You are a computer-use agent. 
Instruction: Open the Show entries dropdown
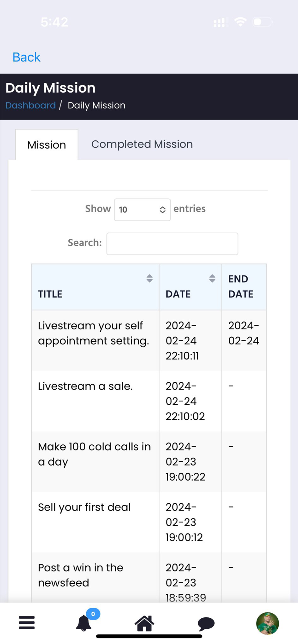[142, 210]
